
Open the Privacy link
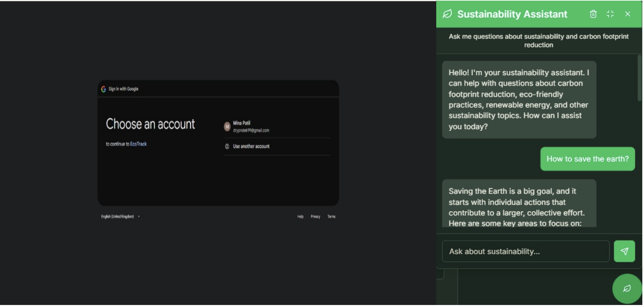click(315, 216)
